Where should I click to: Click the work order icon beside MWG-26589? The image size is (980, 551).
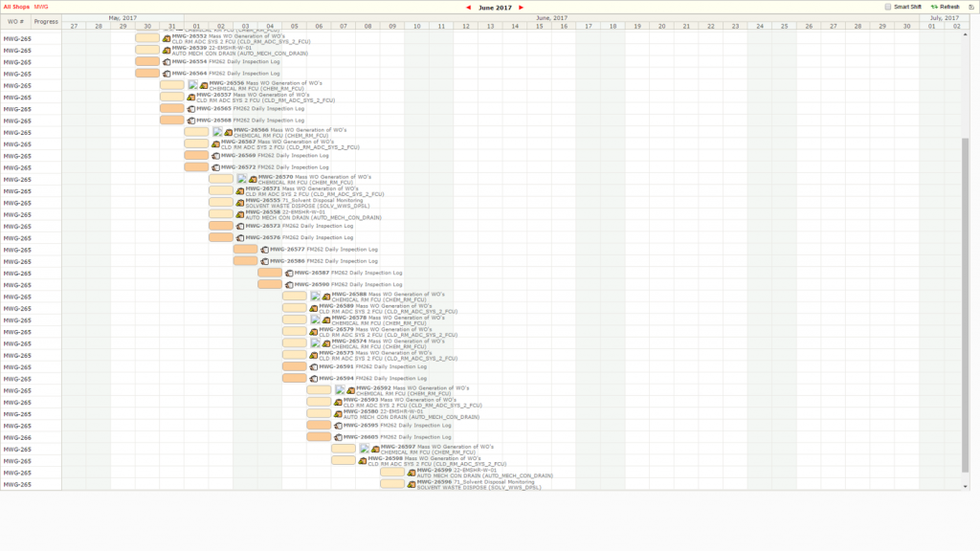(314, 309)
